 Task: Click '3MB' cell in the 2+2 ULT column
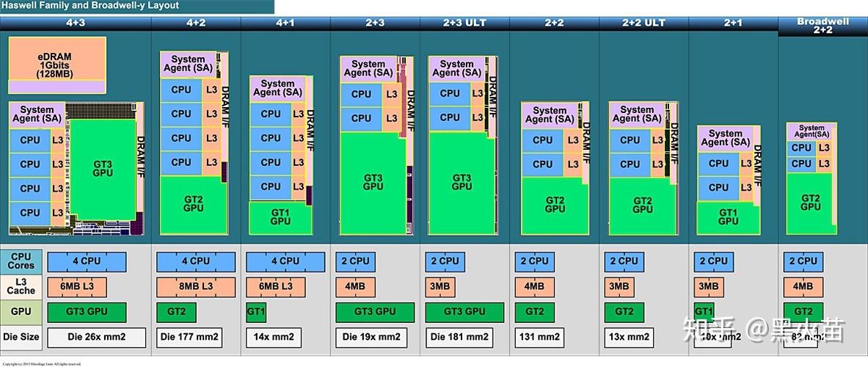(619, 287)
